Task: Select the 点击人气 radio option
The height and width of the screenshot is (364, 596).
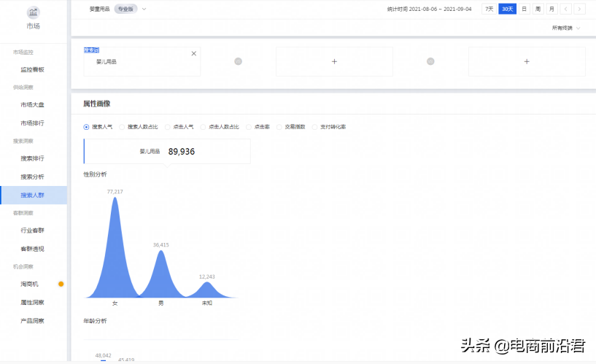Action: [168, 127]
